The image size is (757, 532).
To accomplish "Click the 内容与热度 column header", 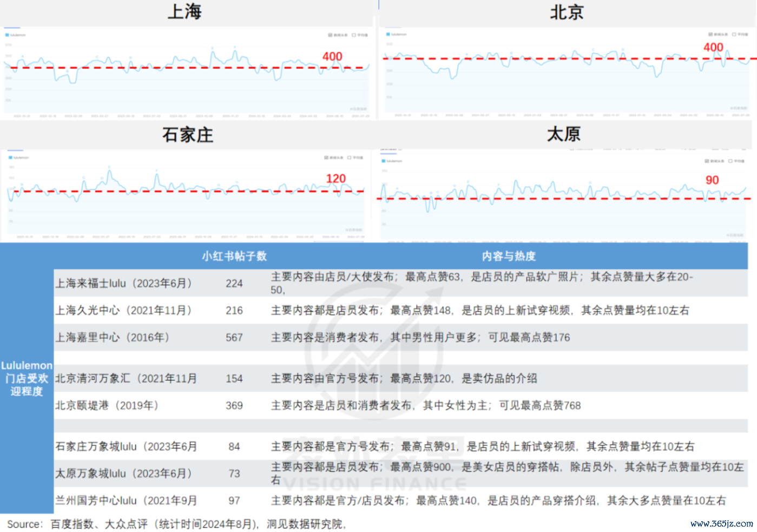I will 509,256.
